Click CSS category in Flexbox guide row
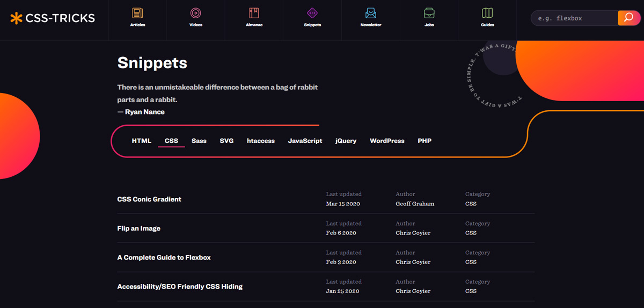This screenshot has height=308, width=644. point(471,262)
